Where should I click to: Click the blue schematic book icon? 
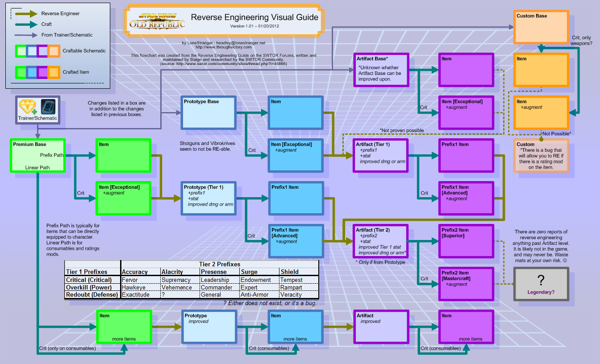(48, 107)
